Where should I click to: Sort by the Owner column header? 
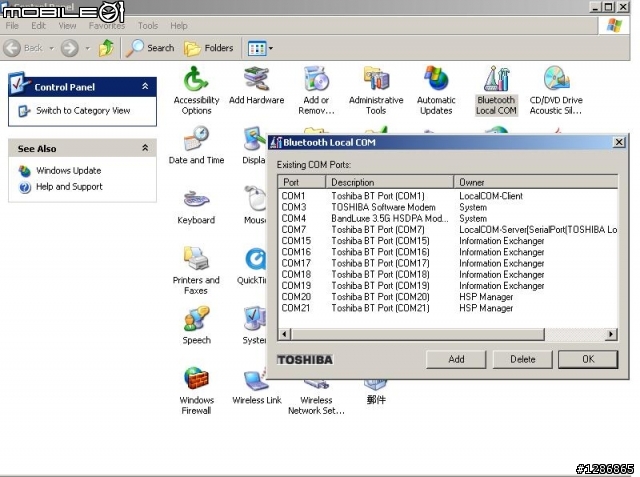(536, 182)
